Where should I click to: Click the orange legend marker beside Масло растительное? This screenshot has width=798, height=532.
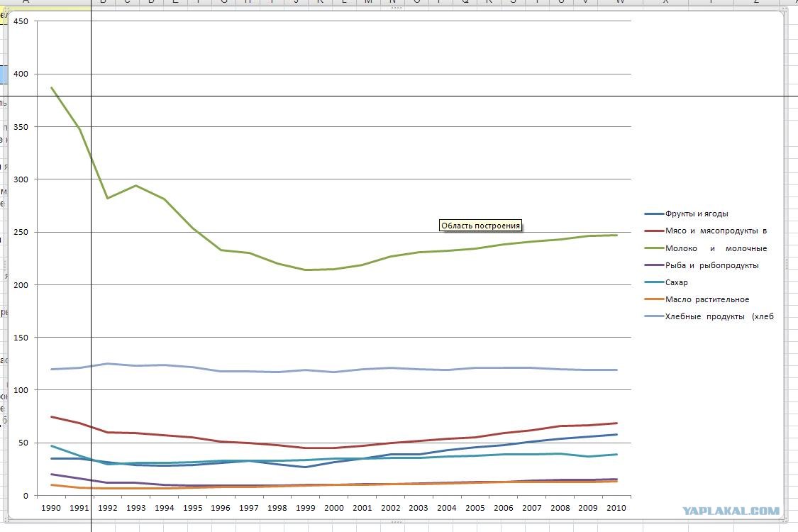(x=655, y=299)
